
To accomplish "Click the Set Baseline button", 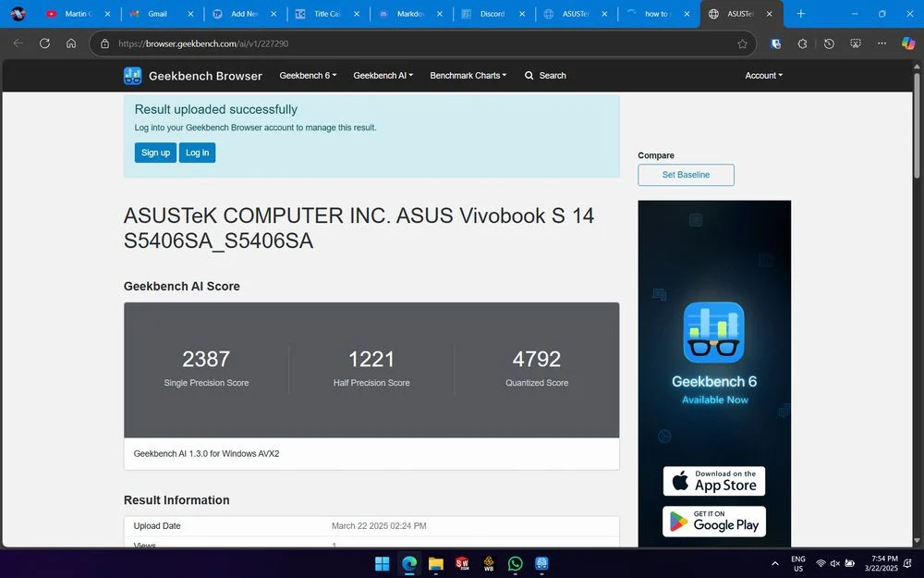I will coord(686,175).
